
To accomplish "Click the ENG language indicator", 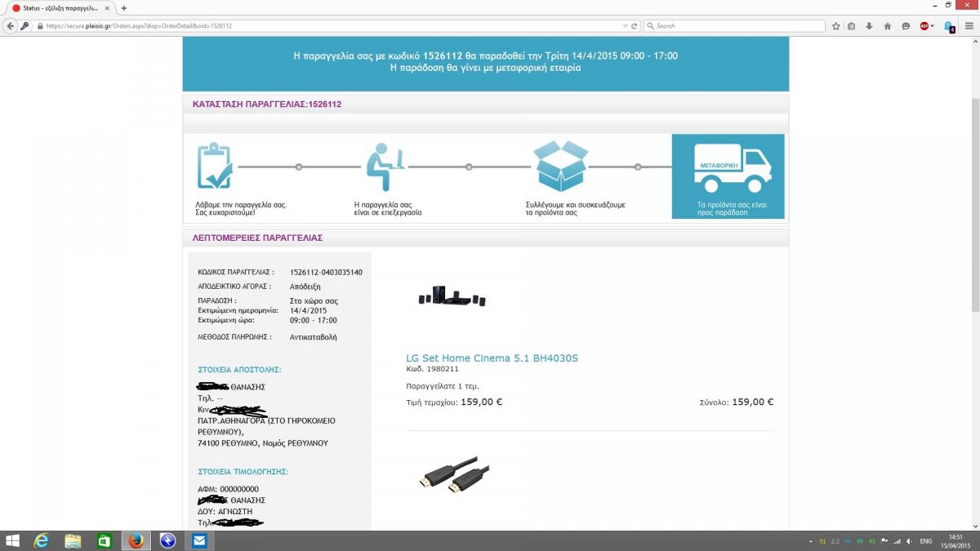I will 926,541.
